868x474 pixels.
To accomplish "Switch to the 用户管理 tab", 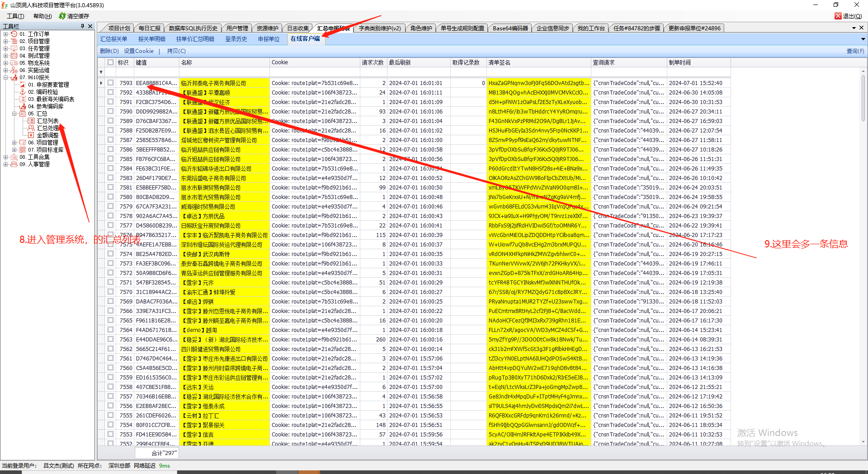I will click(x=237, y=28).
